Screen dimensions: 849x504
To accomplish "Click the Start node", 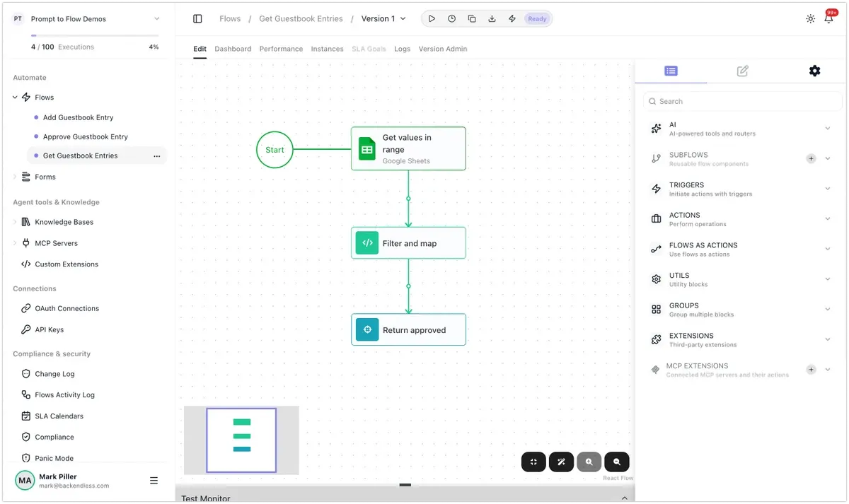I will pos(275,150).
